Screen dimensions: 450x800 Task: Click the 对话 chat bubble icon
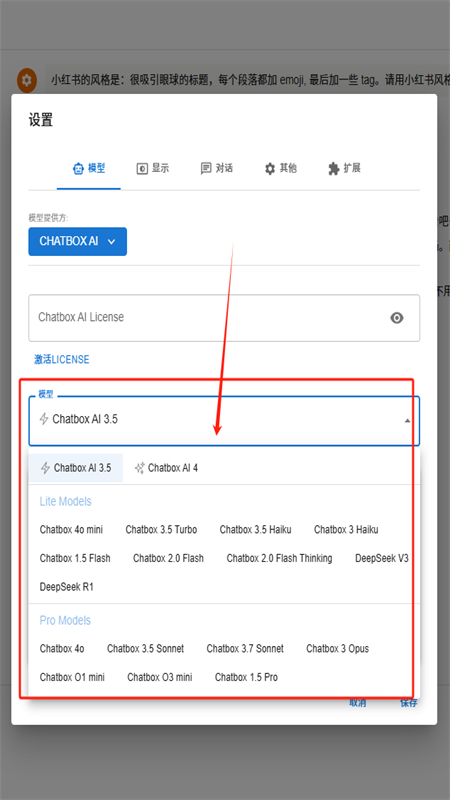coord(206,169)
